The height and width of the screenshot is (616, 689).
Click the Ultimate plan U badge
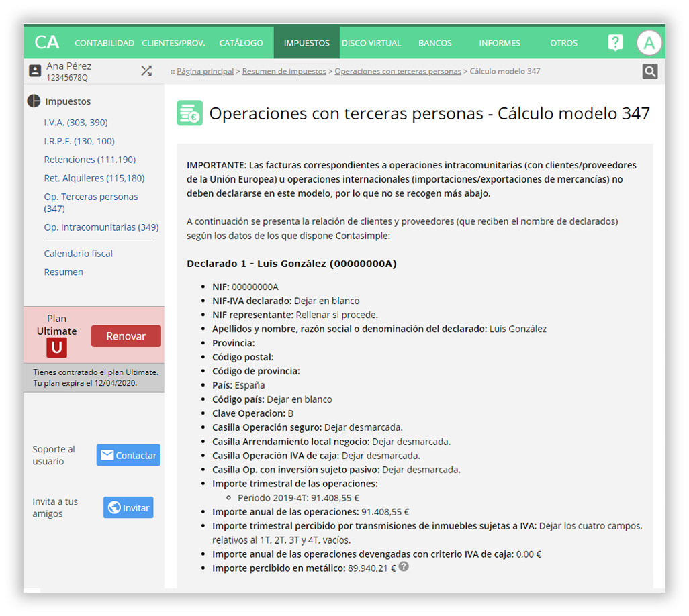(56, 347)
